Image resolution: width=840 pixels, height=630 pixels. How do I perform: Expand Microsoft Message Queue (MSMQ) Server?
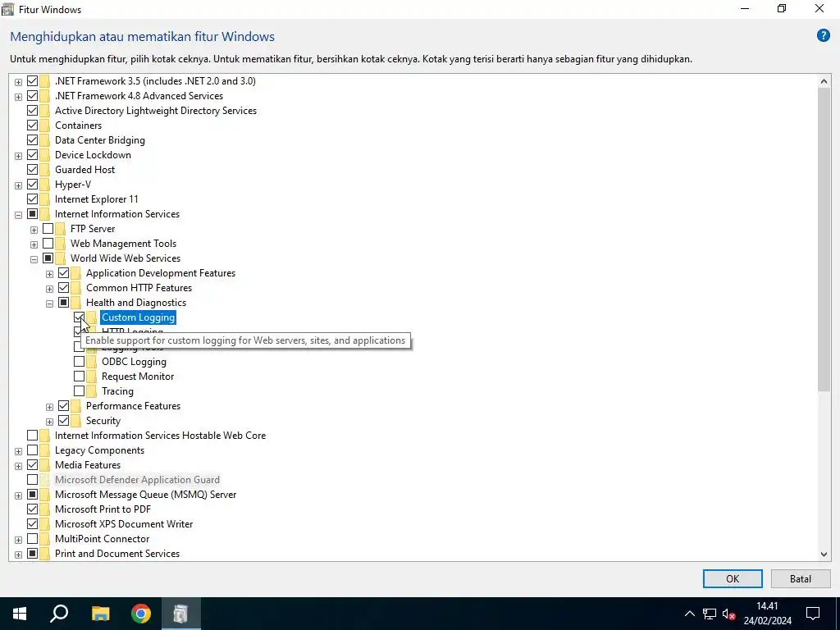pos(18,495)
